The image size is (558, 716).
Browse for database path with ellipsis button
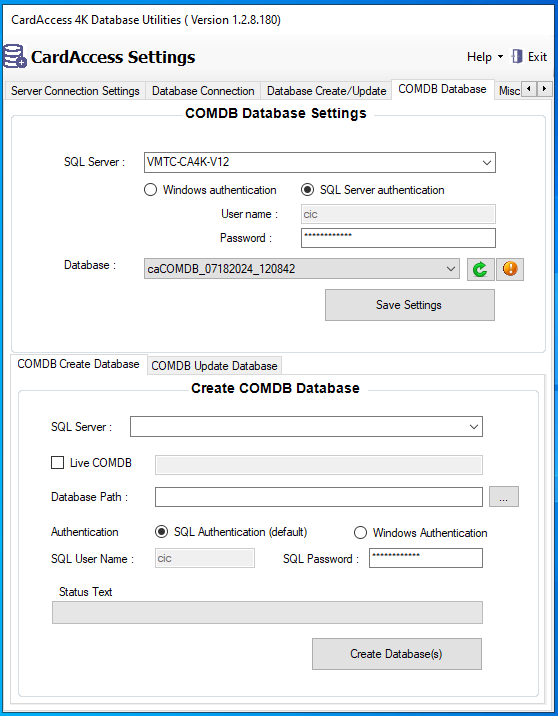coord(504,497)
